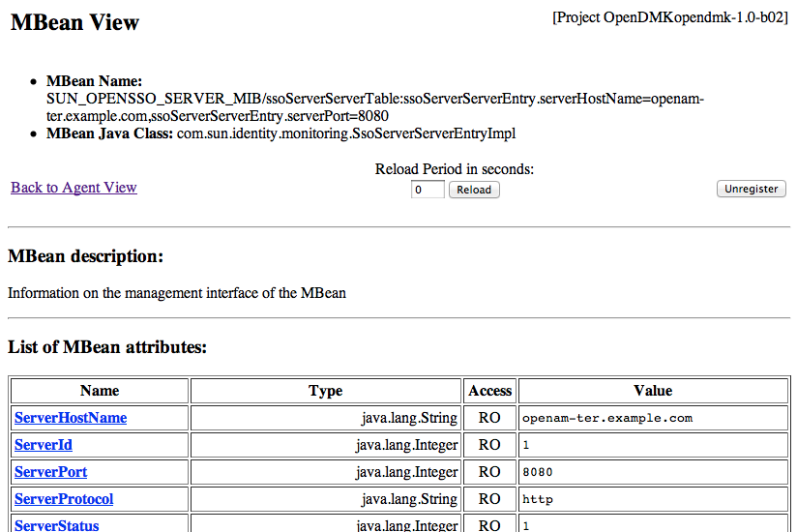
Task: Select the http value cell
Action: [x=653, y=499]
